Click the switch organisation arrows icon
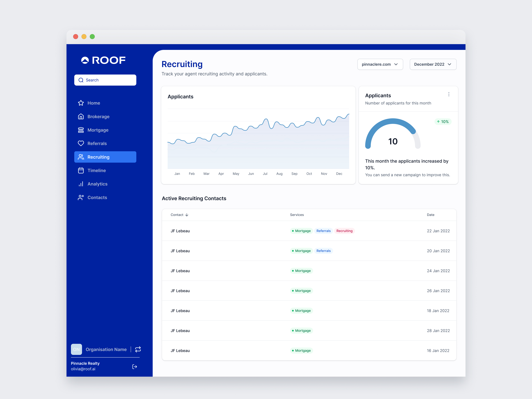The width and height of the screenshot is (532, 399). pos(138,349)
